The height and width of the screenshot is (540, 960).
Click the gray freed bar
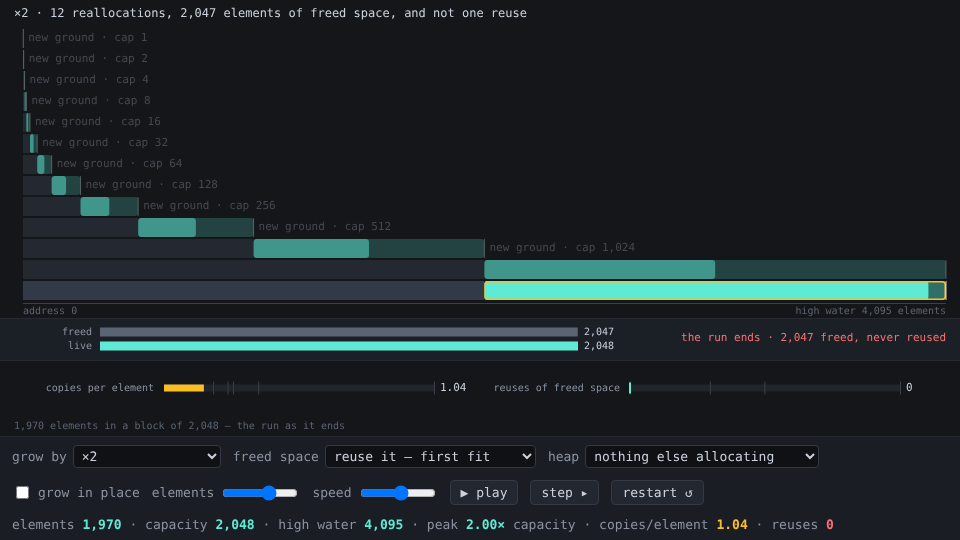(x=339, y=332)
